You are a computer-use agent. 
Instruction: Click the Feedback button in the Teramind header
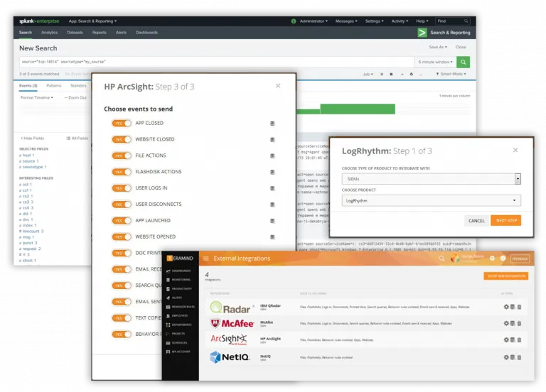pos(520,258)
